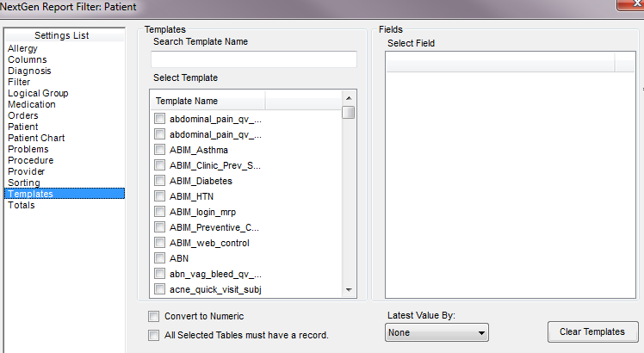Open the Latest Value By dropdown
The image size is (644, 353).
pyautogui.click(x=437, y=332)
